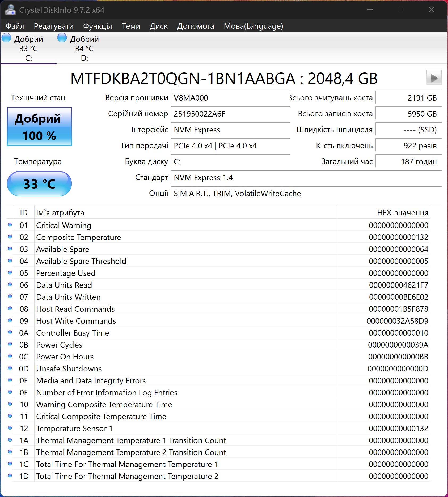This screenshot has width=448, height=497.
Task: Click the power-on count value 922 разів
Action: (x=409, y=146)
